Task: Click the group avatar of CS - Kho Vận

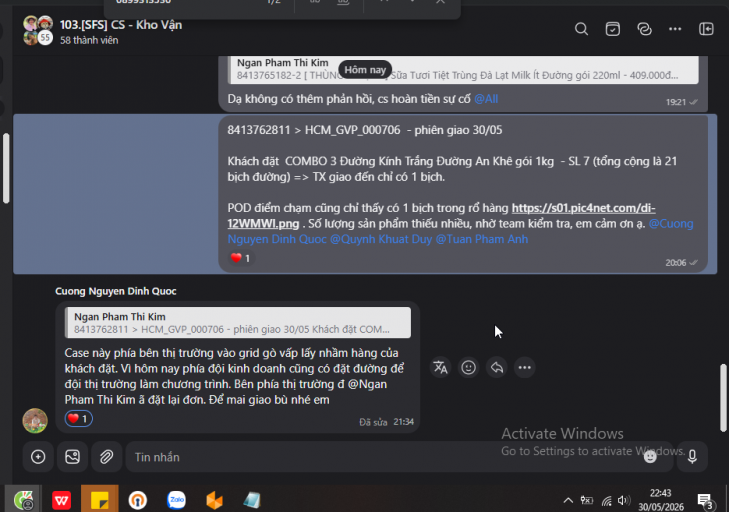Action: (38, 30)
